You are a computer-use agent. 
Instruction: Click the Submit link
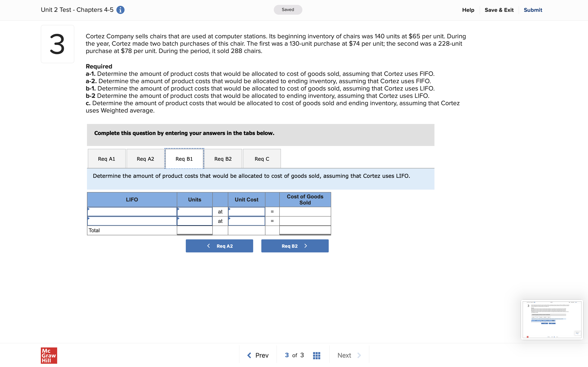click(x=533, y=10)
